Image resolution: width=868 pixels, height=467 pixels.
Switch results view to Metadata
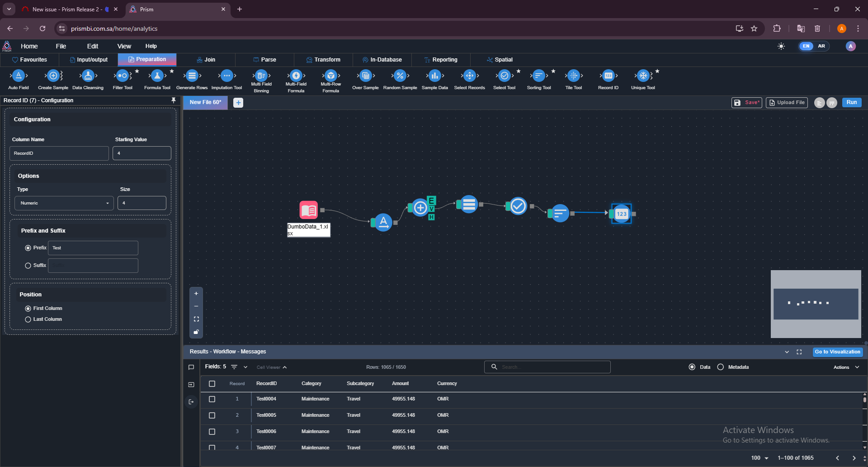721,367
